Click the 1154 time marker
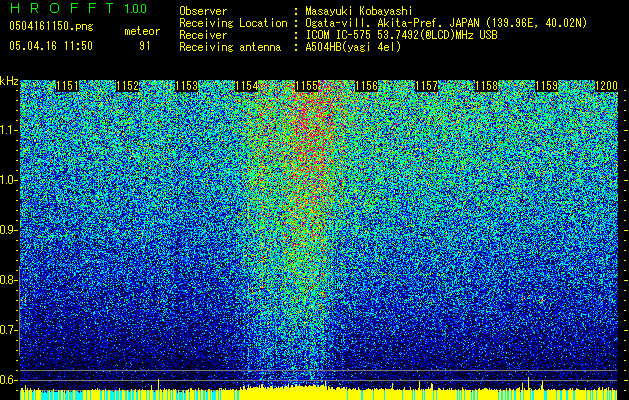This screenshot has width=629, height=400. [x=247, y=86]
